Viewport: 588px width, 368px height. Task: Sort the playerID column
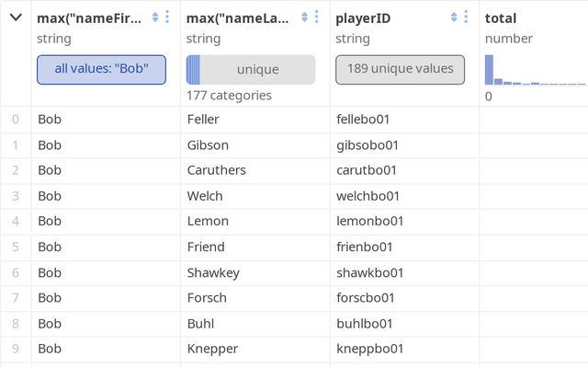[x=454, y=17]
